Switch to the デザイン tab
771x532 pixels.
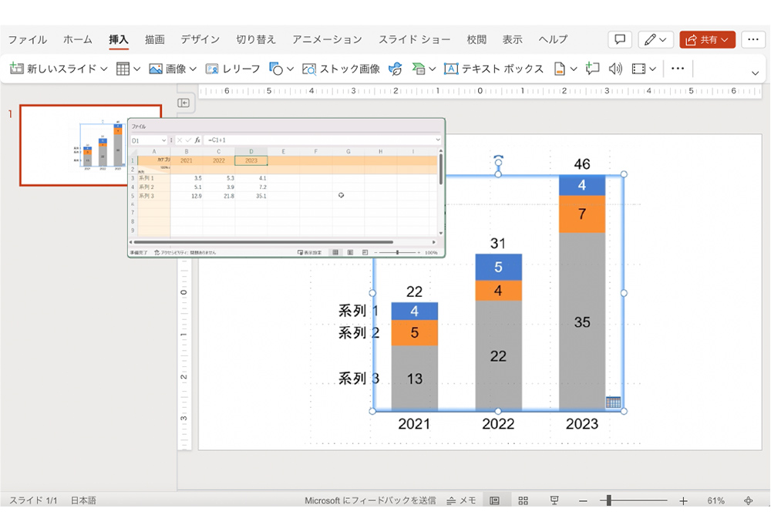[x=200, y=39]
